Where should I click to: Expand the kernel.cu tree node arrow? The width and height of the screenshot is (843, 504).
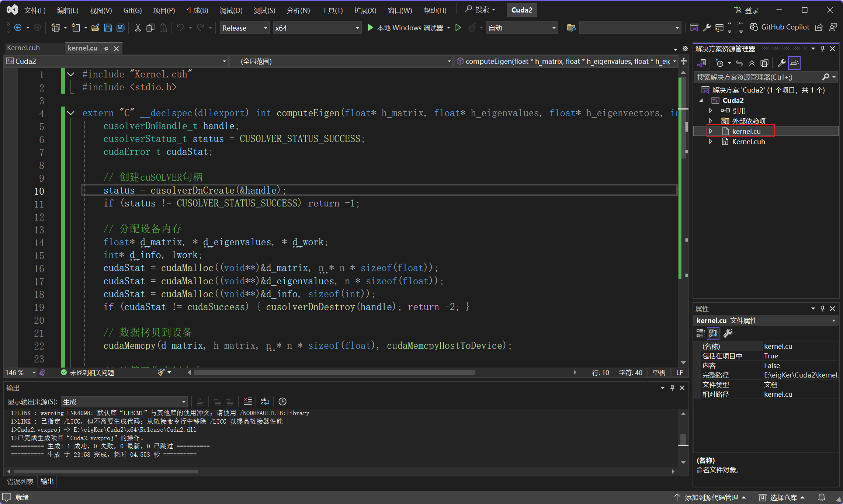(x=711, y=131)
